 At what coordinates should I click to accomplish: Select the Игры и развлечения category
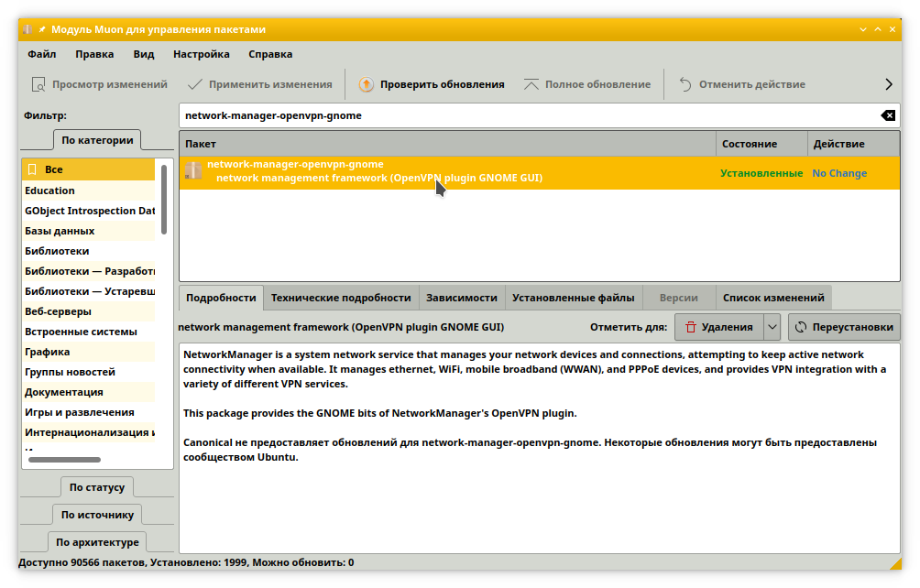[89, 412]
